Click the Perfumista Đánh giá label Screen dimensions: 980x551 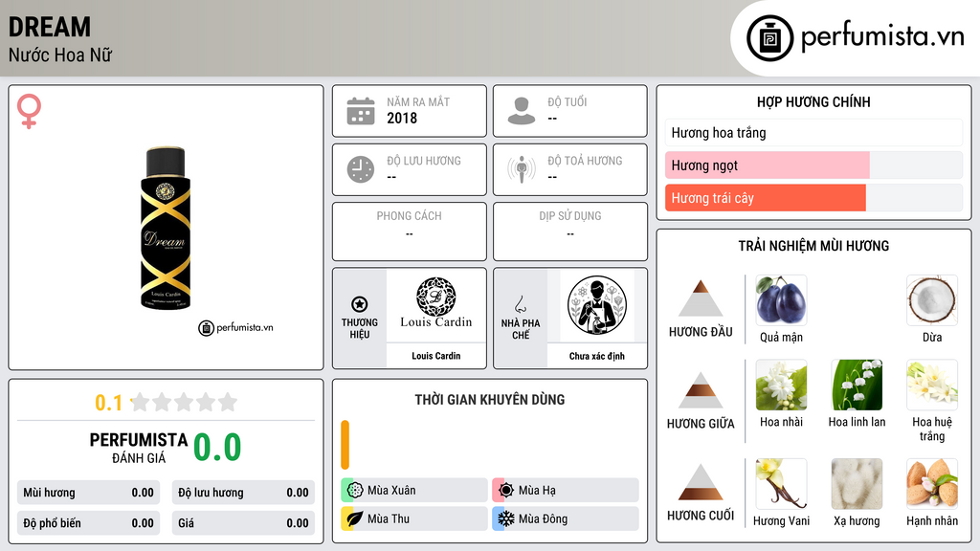(x=139, y=448)
